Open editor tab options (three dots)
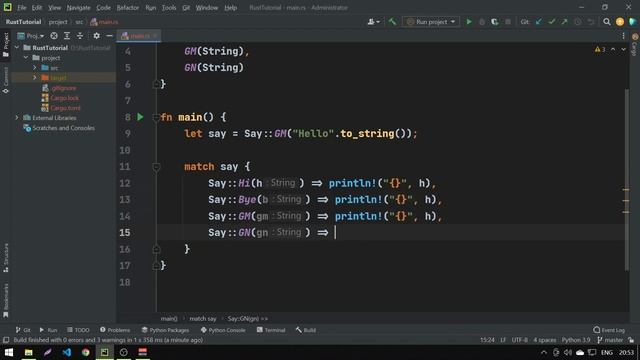The image size is (640, 360). click(623, 36)
